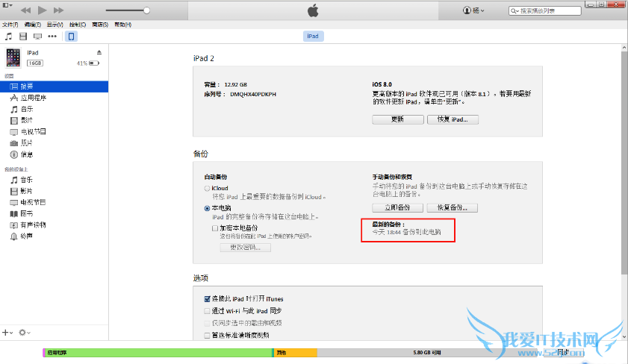Open the add (+) dropdown at sidebar bottom
The image size is (628, 364).
[7, 333]
